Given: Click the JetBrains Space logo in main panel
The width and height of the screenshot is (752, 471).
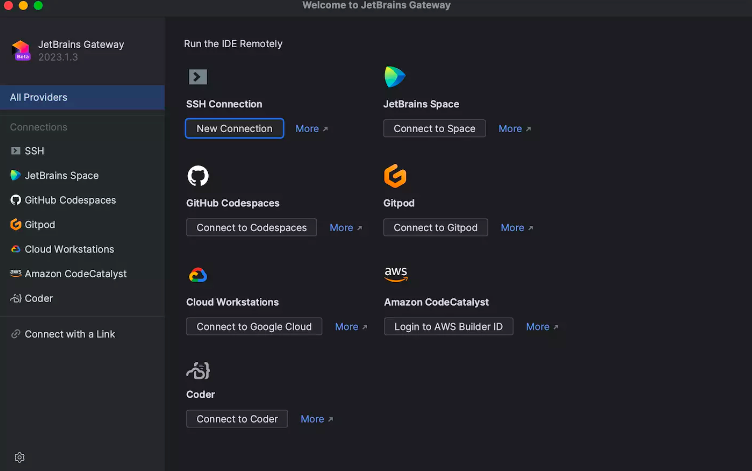Looking at the screenshot, I should point(395,77).
